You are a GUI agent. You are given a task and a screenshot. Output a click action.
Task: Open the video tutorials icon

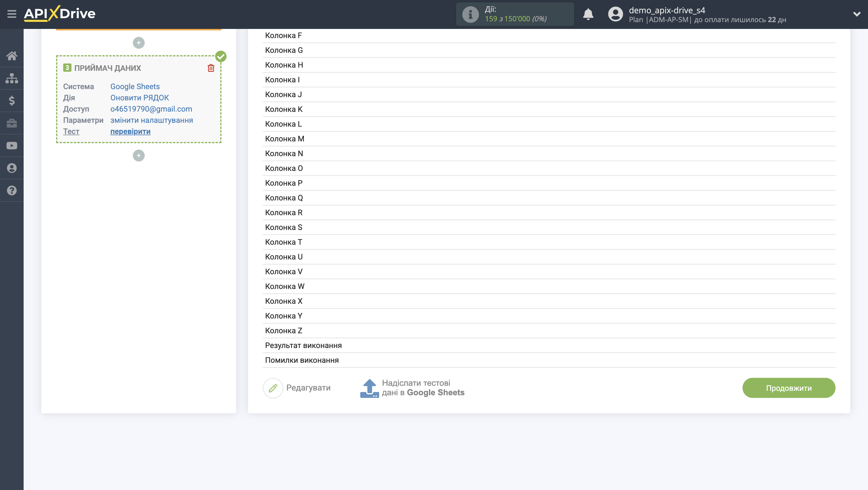click(x=12, y=146)
